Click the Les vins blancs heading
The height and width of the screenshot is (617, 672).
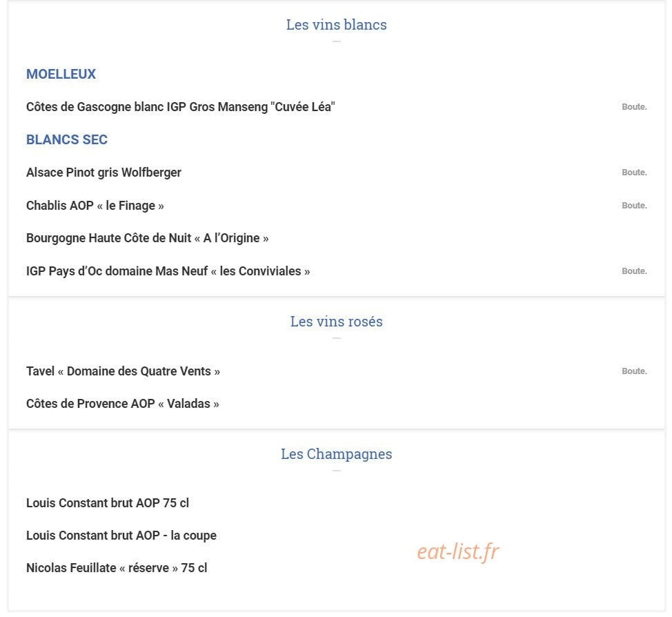[337, 25]
